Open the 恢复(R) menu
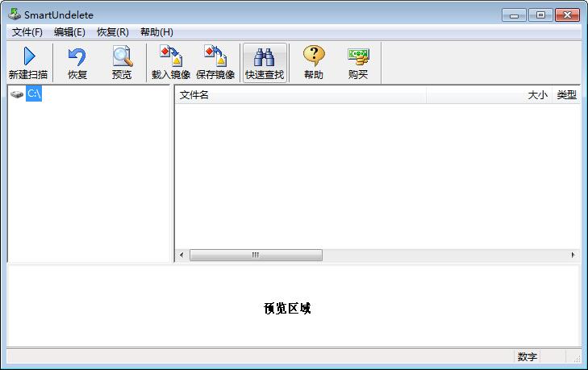Viewport: 588px width, 370px height. [x=112, y=32]
